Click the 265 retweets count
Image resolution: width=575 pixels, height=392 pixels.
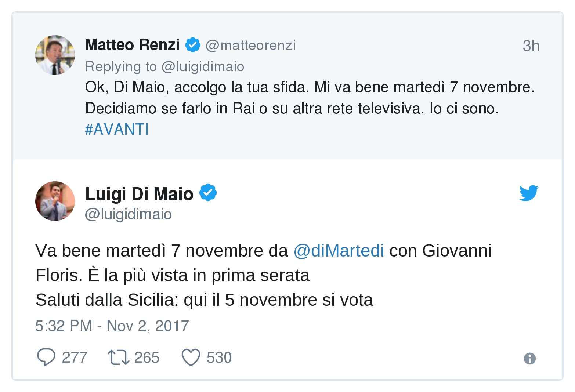tap(147, 357)
